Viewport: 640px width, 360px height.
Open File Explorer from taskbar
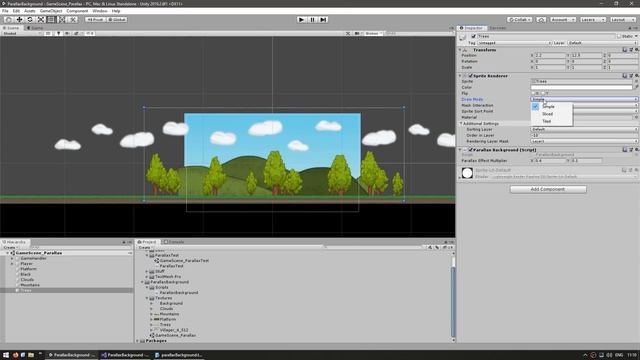click(31, 355)
